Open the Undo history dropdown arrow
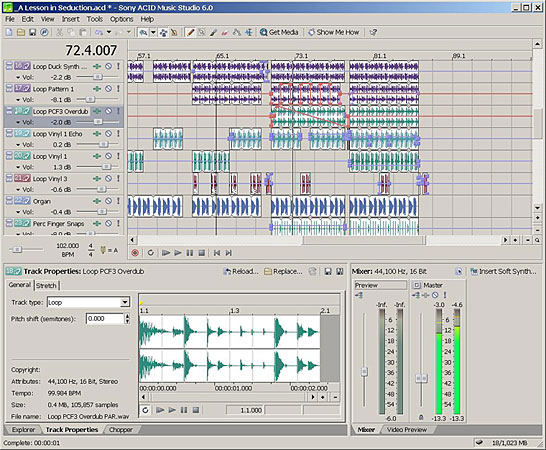The width and height of the screenshot is (546, 450). point(109,32)
